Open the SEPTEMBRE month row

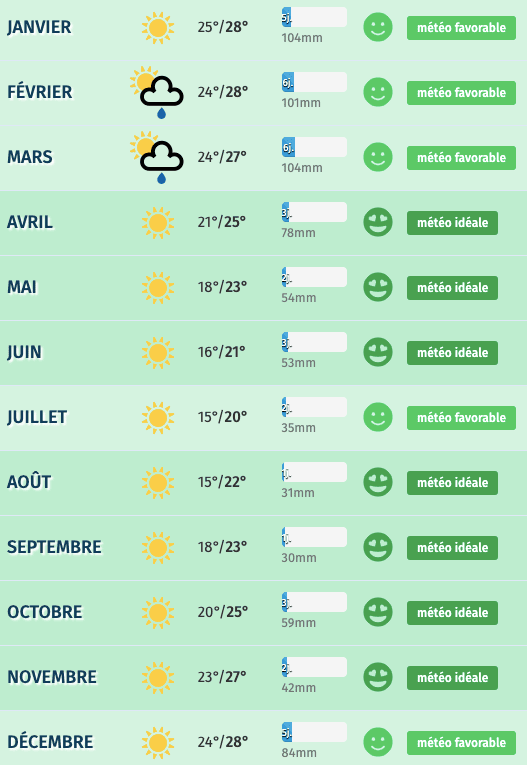(x=264, y=547)
